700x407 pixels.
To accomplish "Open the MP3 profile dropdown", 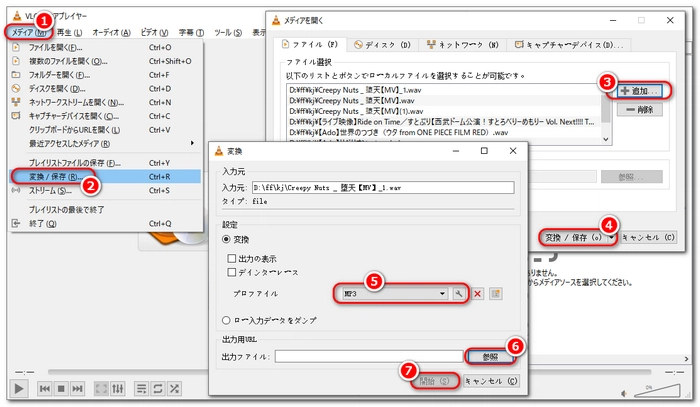I will click(x=442, y=293).
